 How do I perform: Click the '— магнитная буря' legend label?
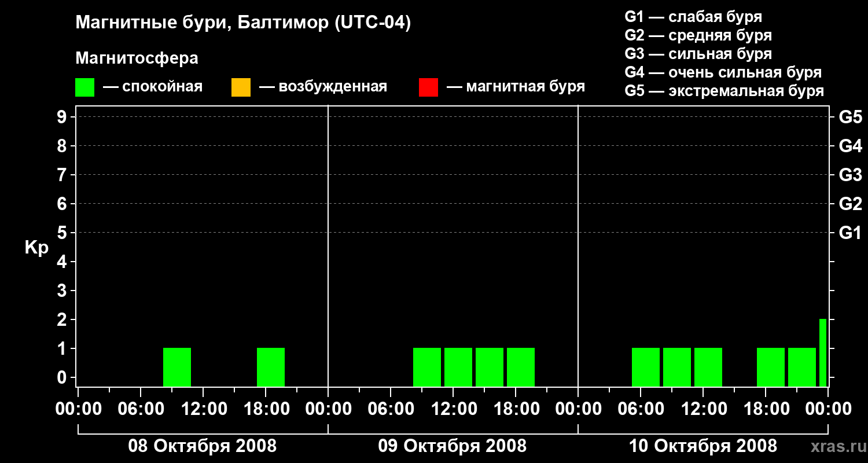click(x=516, y=87)
